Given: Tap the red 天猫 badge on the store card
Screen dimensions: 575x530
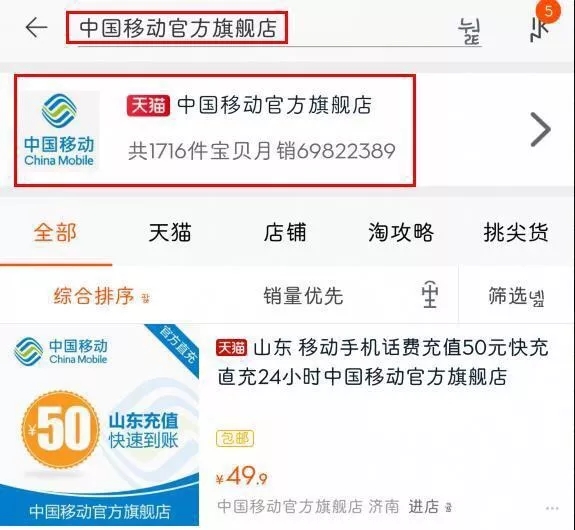Looking at the screenshot, I should click(x=148, y=106).
